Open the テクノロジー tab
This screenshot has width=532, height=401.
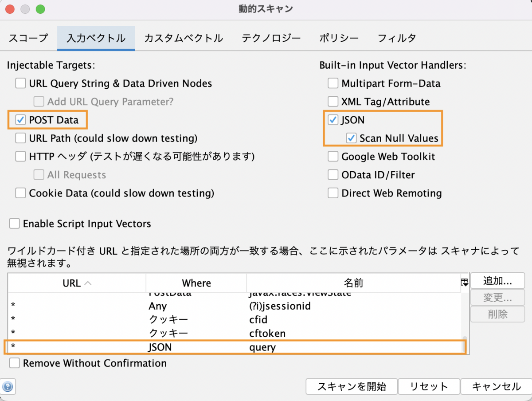click(x=271, y=38)
